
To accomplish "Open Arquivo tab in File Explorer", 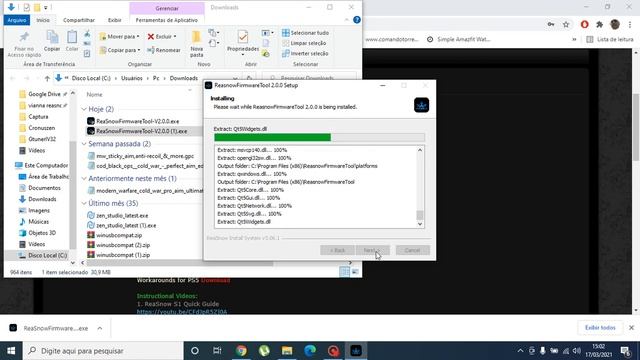I will click(x=17, y=20).
